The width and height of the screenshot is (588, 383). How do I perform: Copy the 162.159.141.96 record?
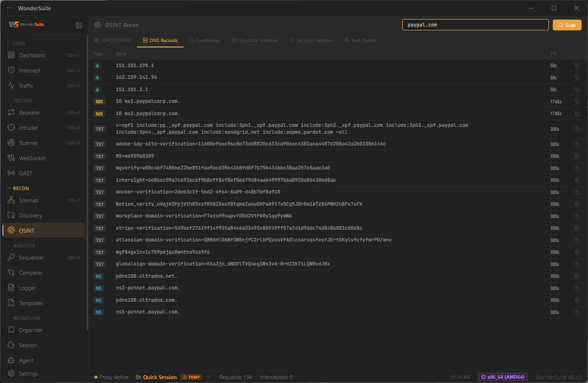click(x=577, y=77)
